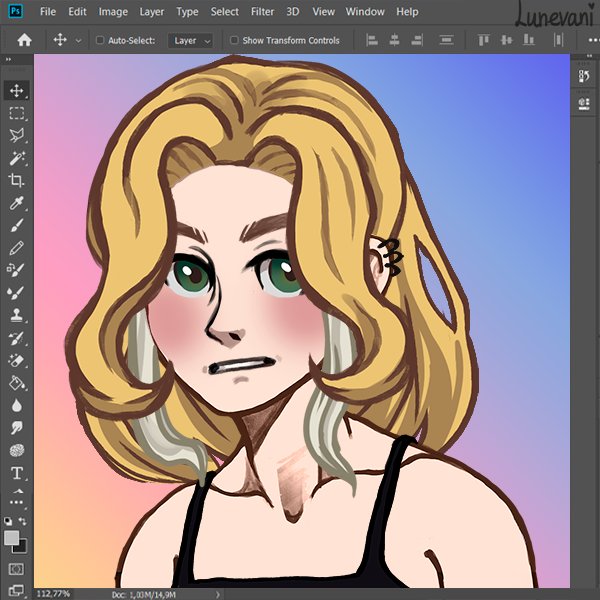Select the Magic Wand tool
Screen dimensions: 600x600
click(16, 158)
